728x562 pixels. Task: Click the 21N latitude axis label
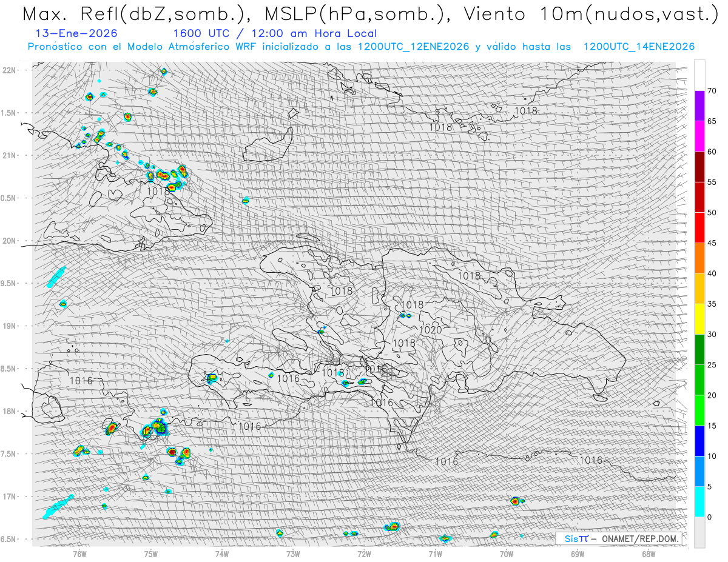[9, 155]
